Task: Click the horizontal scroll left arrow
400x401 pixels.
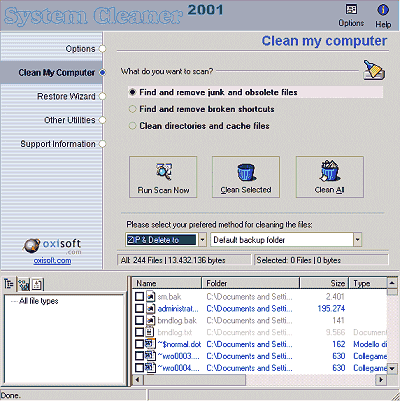Action: 138,380
